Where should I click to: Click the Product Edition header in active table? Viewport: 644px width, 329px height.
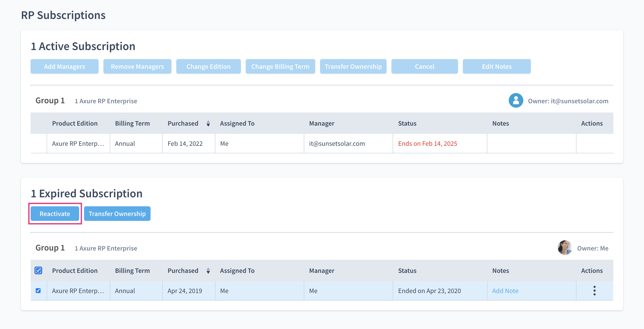coord(75,123)
